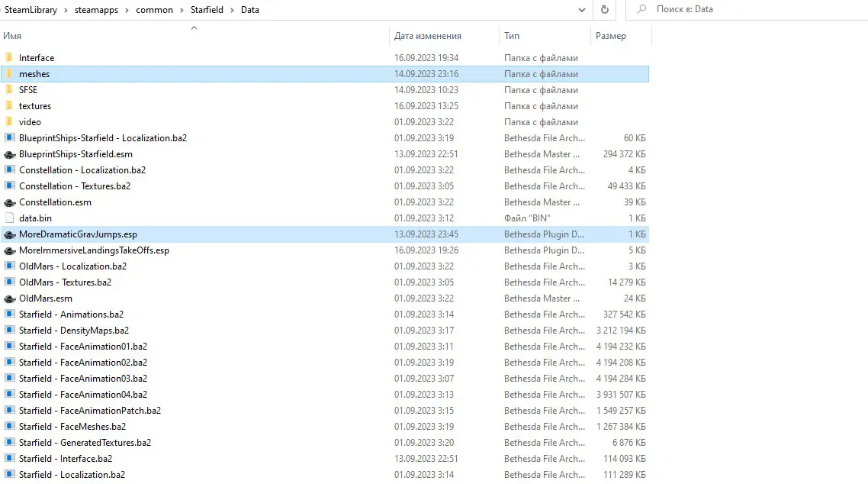Click icon of MoreImmersiveLandingsTakeOffs.esp

[9, 251]
